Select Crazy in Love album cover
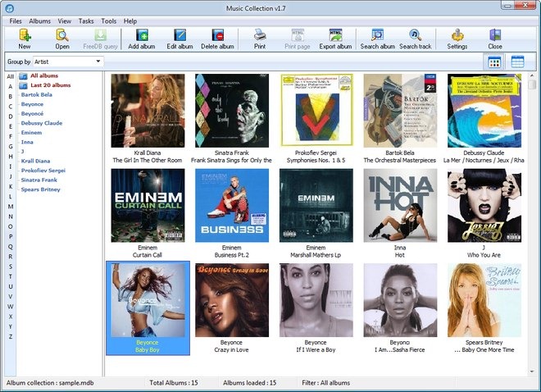The height and width of the screenshot is (392, 541). (232, 300)
